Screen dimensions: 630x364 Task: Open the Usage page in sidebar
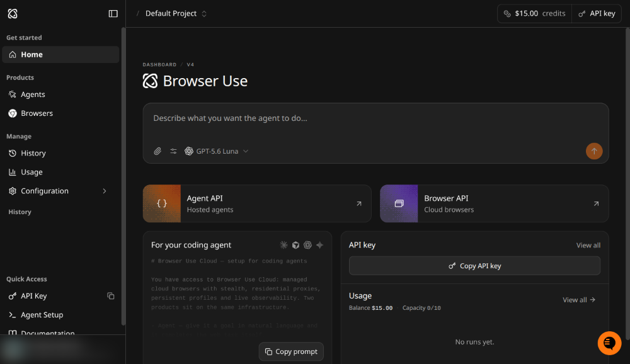click(60, 172)
